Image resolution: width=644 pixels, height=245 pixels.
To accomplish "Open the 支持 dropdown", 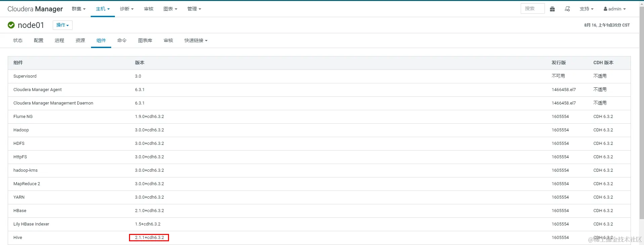I will 587,9.
